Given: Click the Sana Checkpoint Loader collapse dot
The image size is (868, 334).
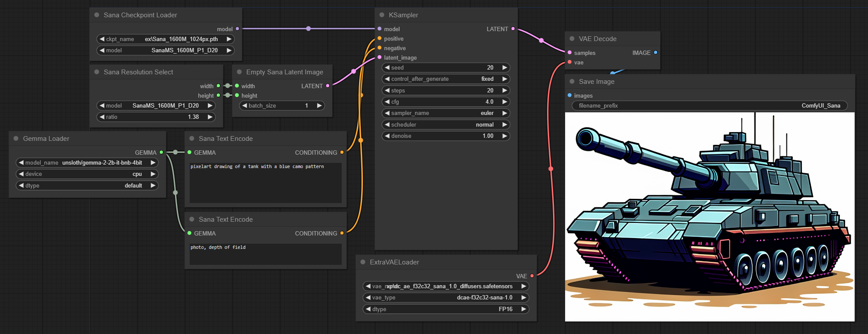Looking at the screenshot, I should coord(97,15).
